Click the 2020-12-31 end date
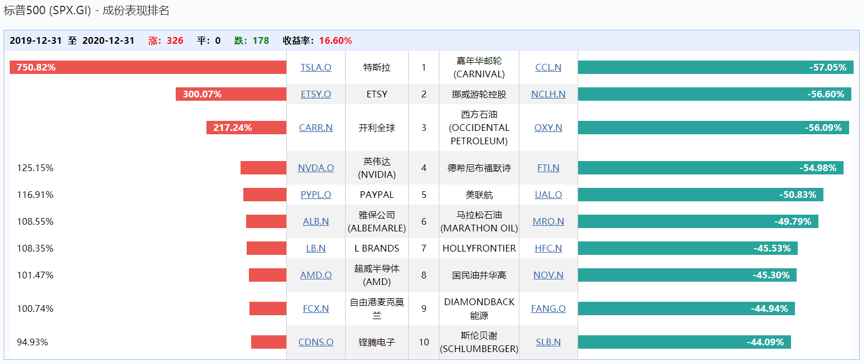Viewport: 865px width, 364px height. click(x=108, y=40)
